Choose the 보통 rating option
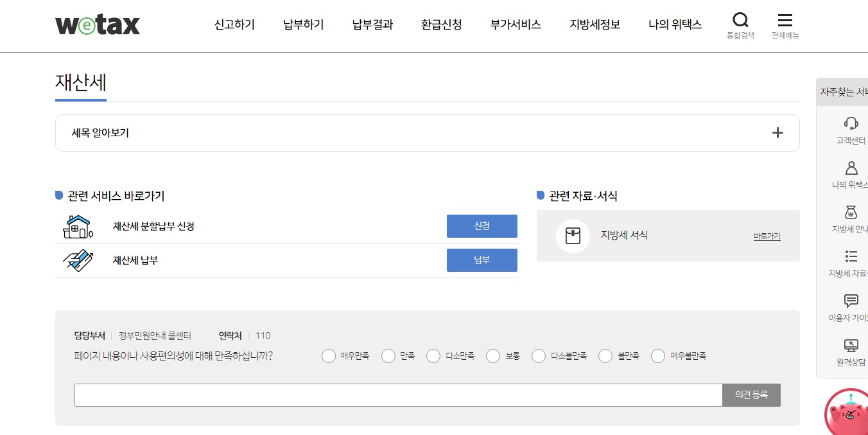This screenshot has height=435, width=868. point(493,355)
